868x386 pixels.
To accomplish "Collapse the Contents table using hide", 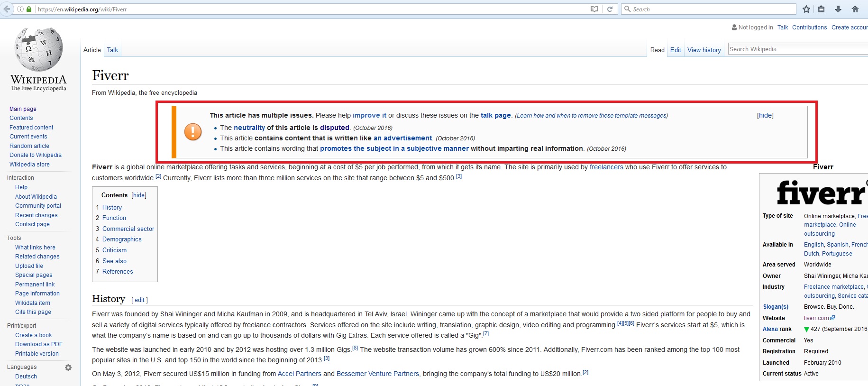I will coord(139,195).
